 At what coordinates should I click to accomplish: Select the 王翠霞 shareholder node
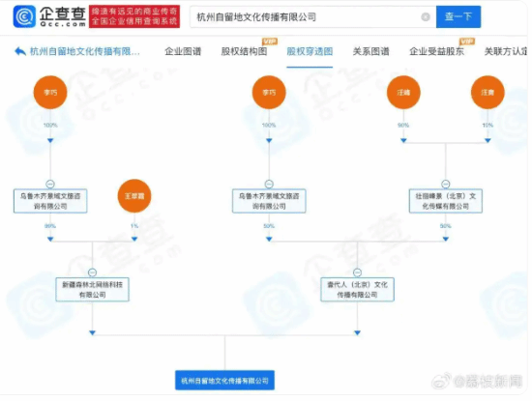(134, 196)
